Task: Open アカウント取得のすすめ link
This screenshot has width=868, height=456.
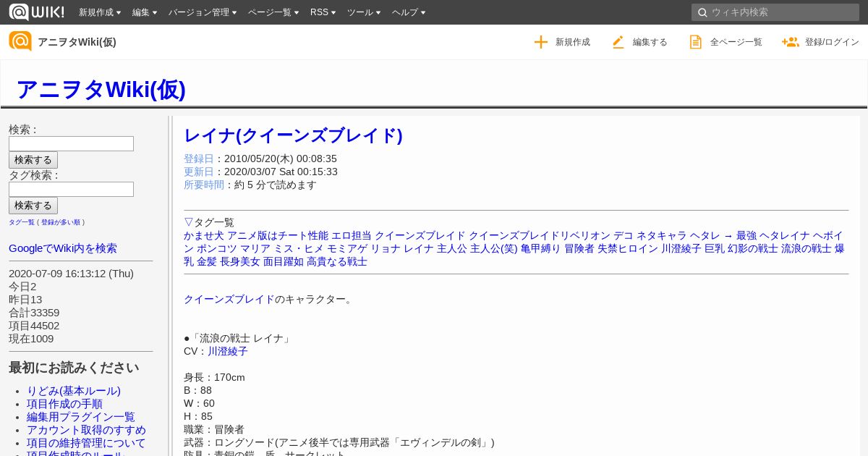Action: click(86, 430)
